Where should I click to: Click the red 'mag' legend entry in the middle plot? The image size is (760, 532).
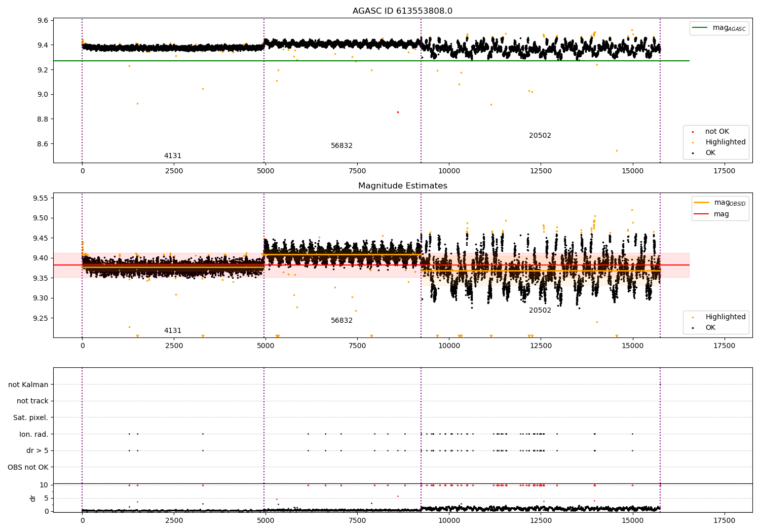point(712,214)
